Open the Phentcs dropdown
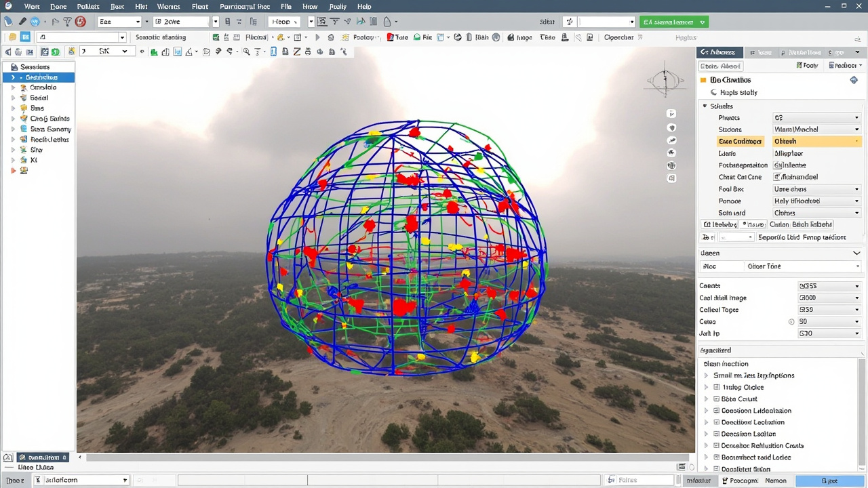 coord(816,118)
